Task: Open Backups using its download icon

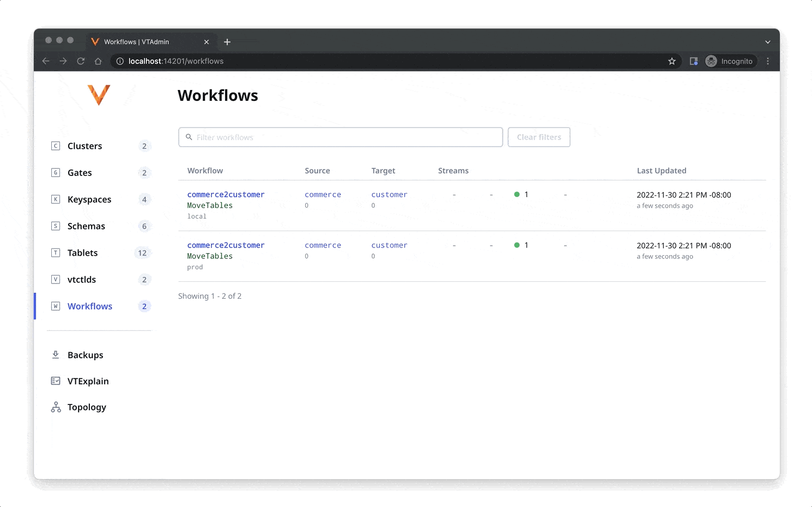Action: tap(56, 354)
